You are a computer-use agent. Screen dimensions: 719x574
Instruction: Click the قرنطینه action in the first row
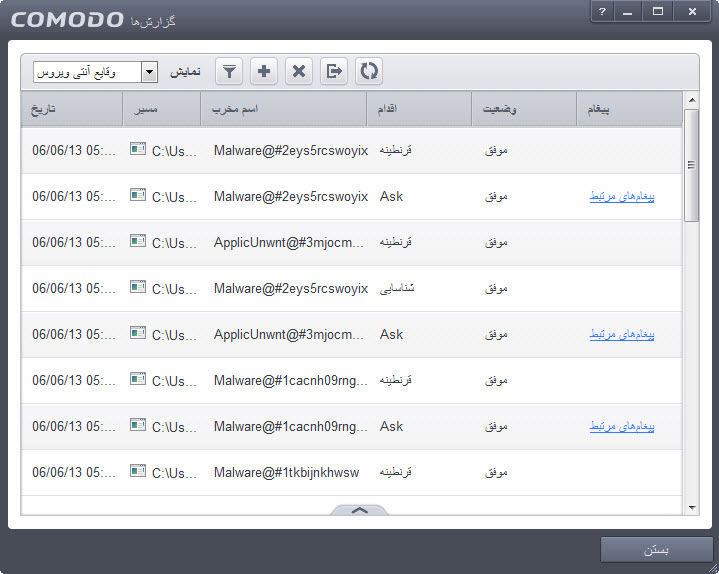[396, 150]
